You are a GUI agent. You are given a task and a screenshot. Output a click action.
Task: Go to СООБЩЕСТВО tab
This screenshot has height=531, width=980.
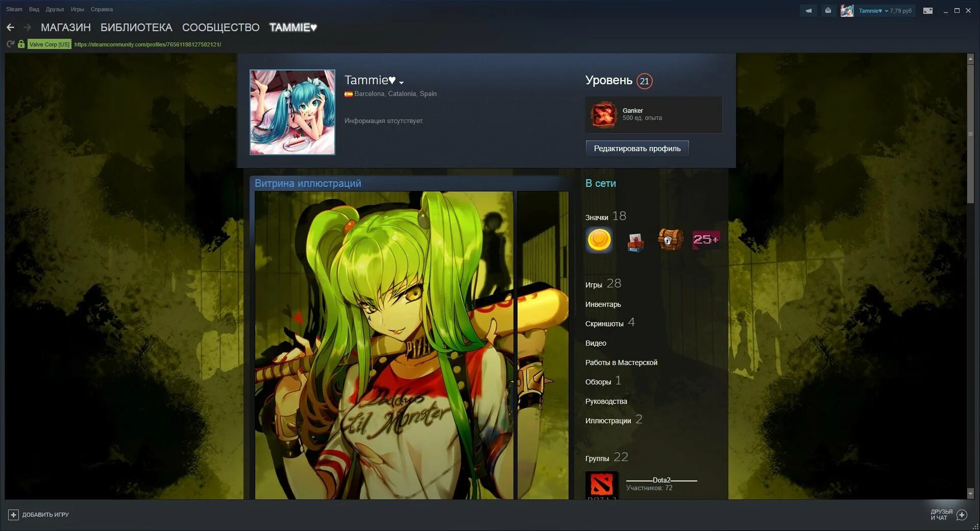coord(221,28)
